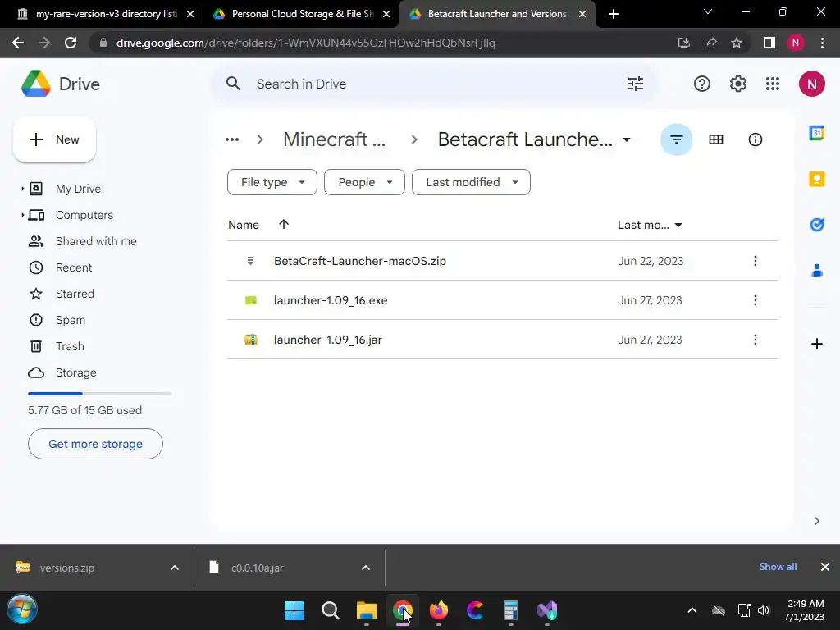Go to Minecraft breadcrumb folder
840x630 pixels.
[x=335, y=139]
